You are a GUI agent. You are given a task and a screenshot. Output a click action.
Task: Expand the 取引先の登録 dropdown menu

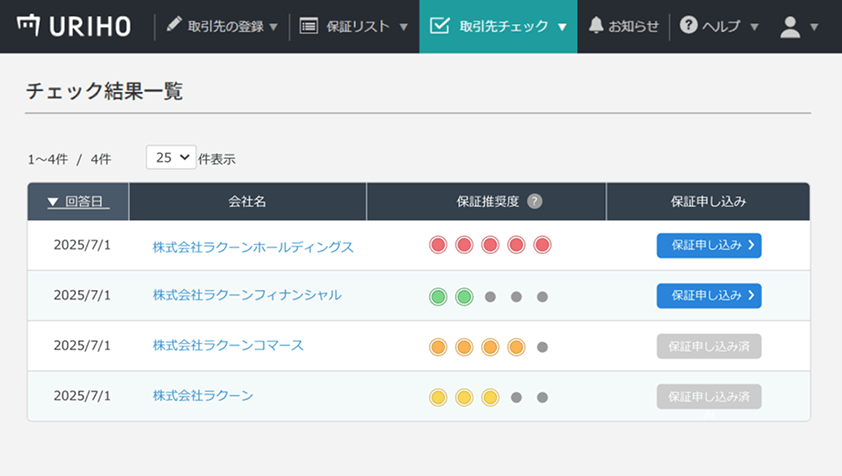(x=274, y=27)
